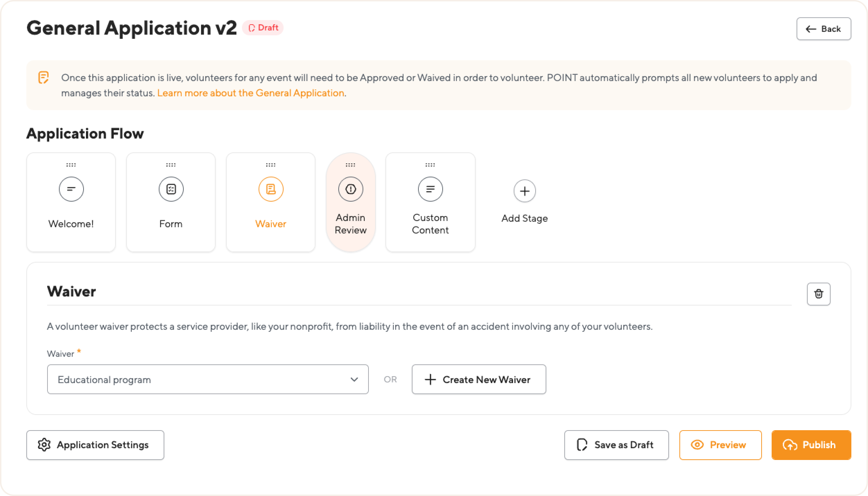
Task: Click the drag handle on Welcome! card
Action: click(x=71, y=165)
